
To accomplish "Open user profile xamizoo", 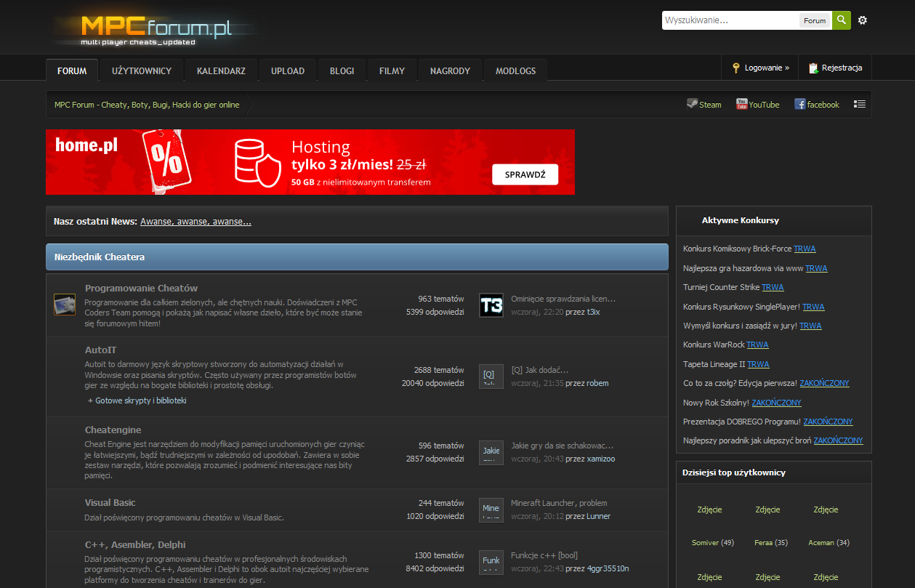I will point(601,459).
